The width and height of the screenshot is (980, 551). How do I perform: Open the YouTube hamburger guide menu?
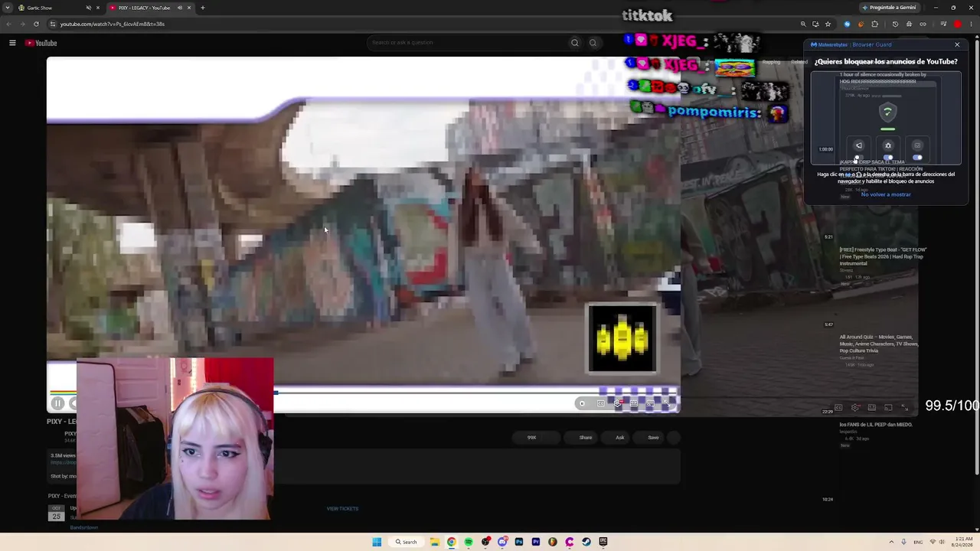pos(12,43)
